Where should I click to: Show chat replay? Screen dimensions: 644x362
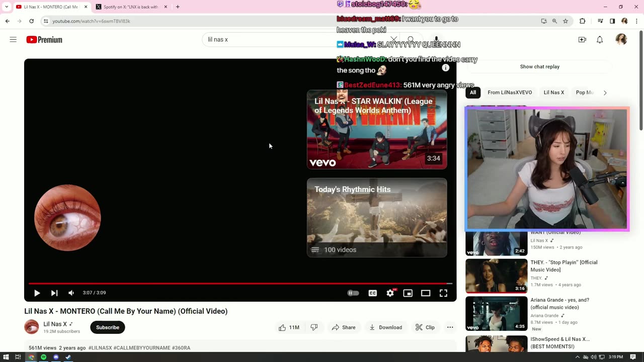[x=540, y=67]
